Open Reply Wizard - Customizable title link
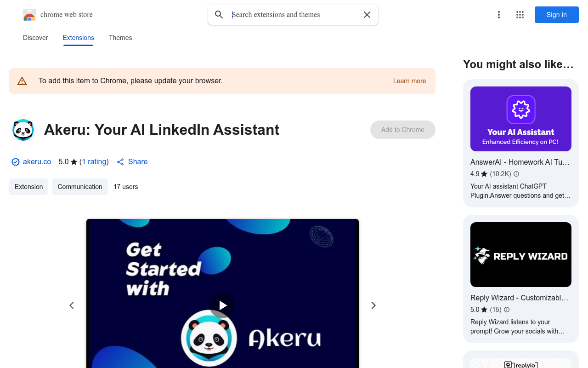This screenshot has height=368, width=588. 520,298
